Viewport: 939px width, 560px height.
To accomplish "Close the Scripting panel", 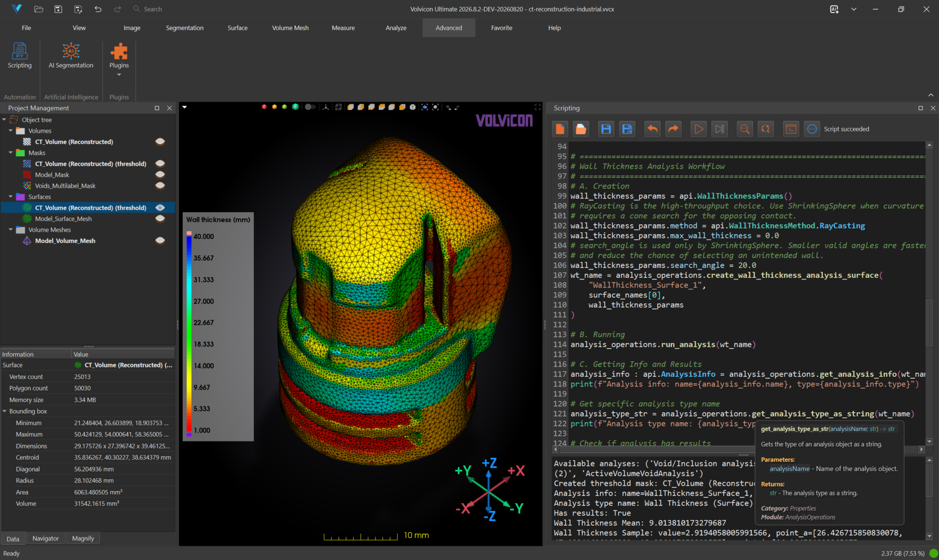I will (933, 108).
